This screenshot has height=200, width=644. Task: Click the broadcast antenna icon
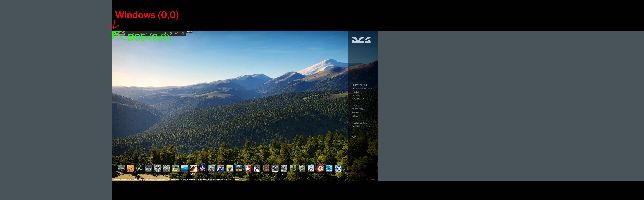tap(176, 33)
